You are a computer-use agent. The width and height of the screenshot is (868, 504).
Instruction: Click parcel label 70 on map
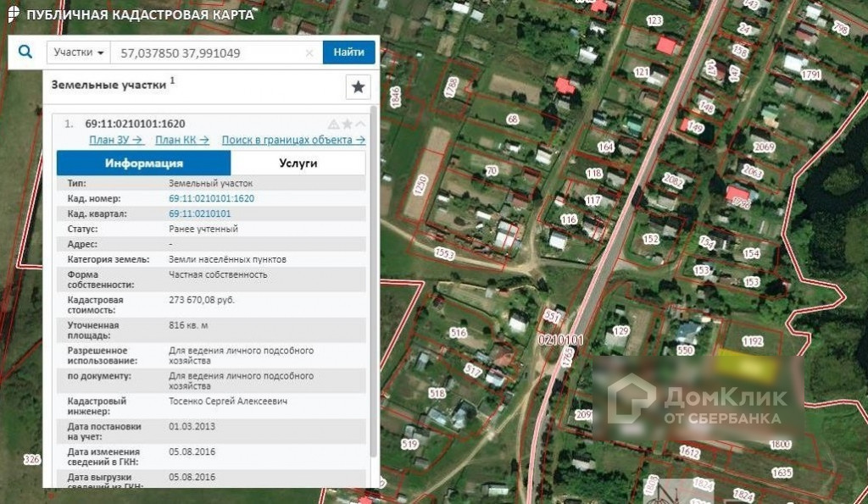492,171
